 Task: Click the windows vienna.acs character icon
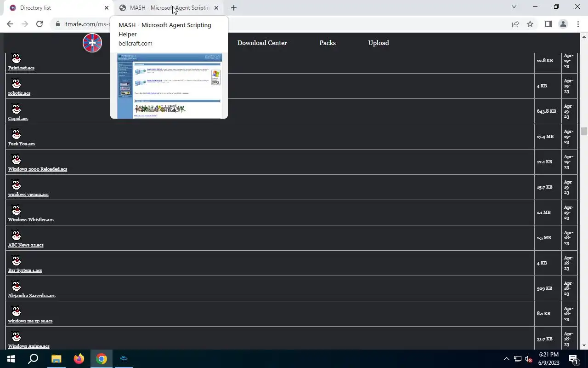click(16, 185)
